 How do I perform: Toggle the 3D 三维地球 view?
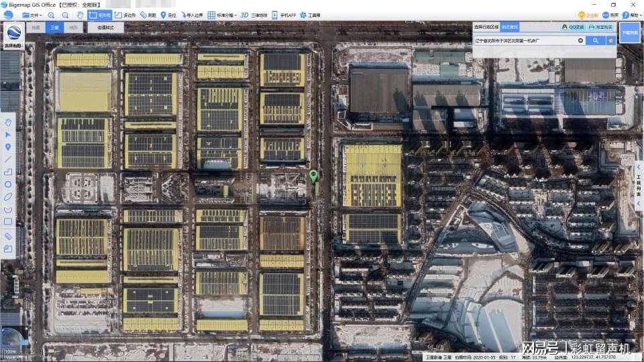[254, 15]
